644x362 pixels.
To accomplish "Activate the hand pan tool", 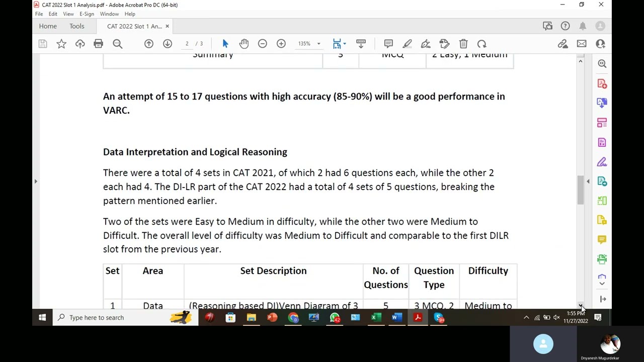I will click(x=244, y=44).
